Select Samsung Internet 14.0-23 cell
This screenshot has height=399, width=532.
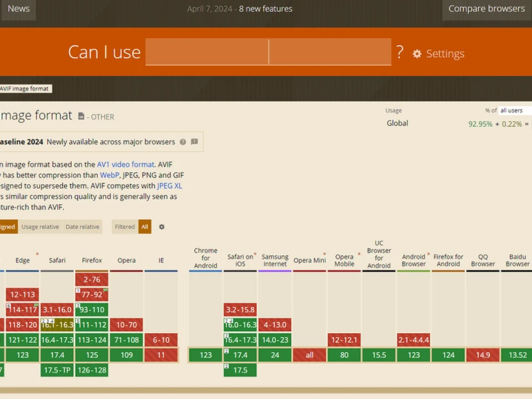tap(275, 340)
